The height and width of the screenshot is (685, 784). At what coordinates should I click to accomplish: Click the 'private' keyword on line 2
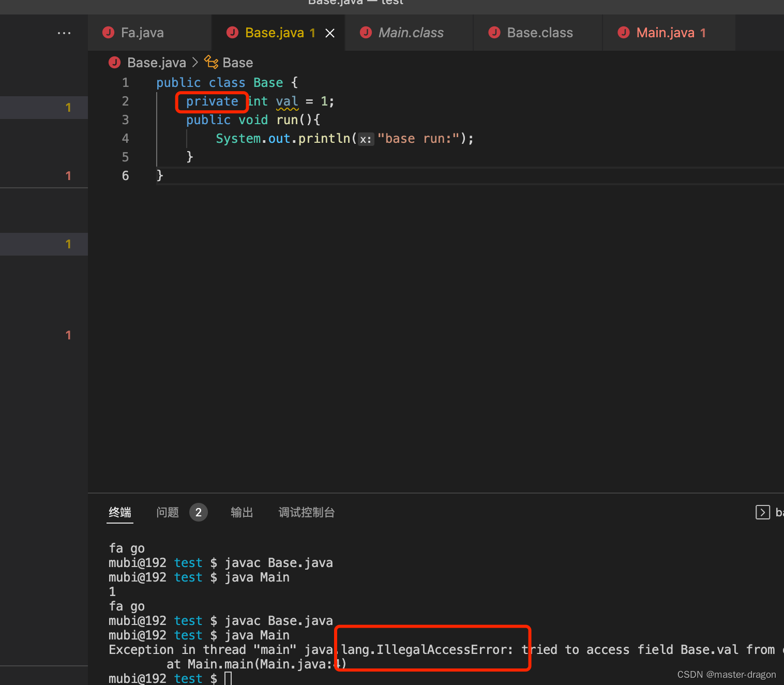tap(212, 101)
